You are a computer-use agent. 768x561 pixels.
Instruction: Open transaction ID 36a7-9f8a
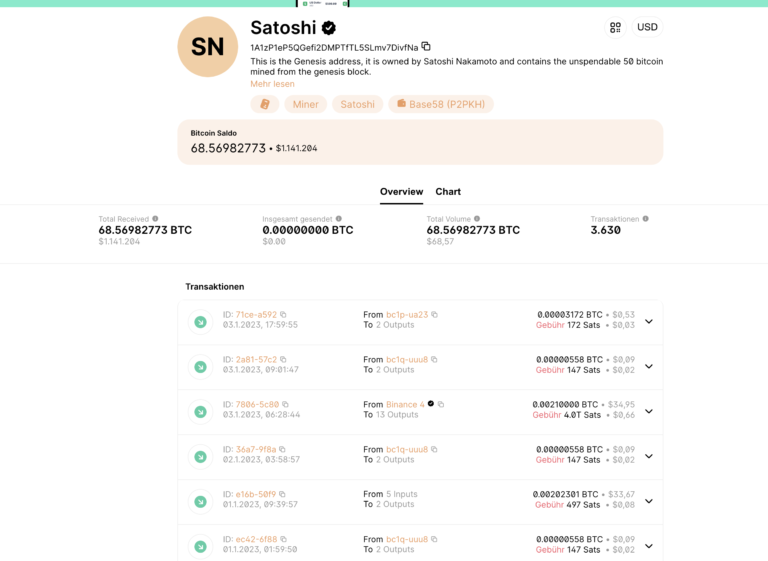pos(256,449)
